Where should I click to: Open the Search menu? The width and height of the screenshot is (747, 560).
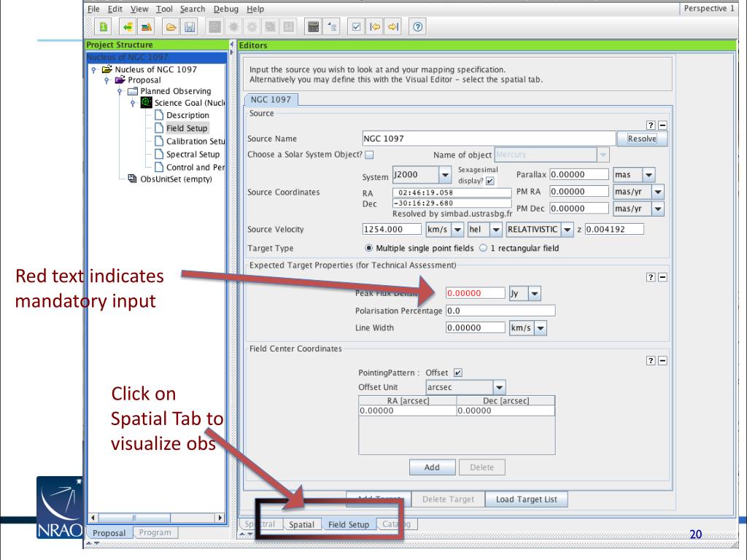(x=193, y=9)
